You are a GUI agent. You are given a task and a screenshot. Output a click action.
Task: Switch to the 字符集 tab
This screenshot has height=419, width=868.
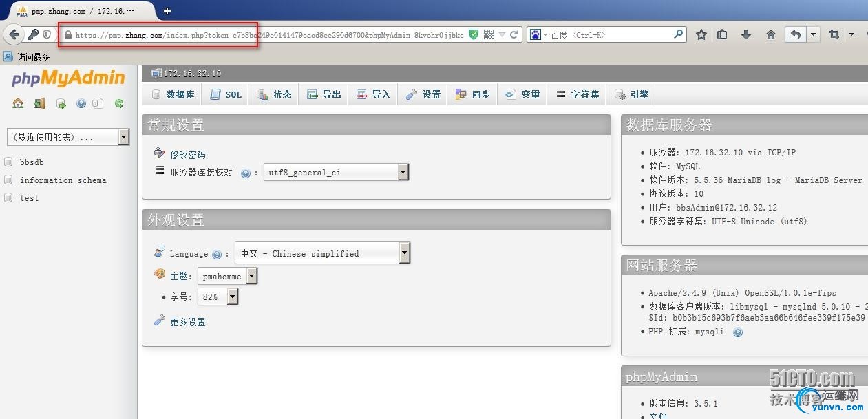578,94
